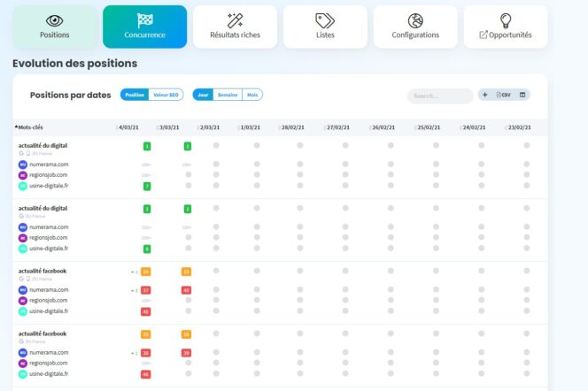Click the globe icon above Configurations
Screen dimensions: 588x391
pyautogui.click(x=415, y=20)
